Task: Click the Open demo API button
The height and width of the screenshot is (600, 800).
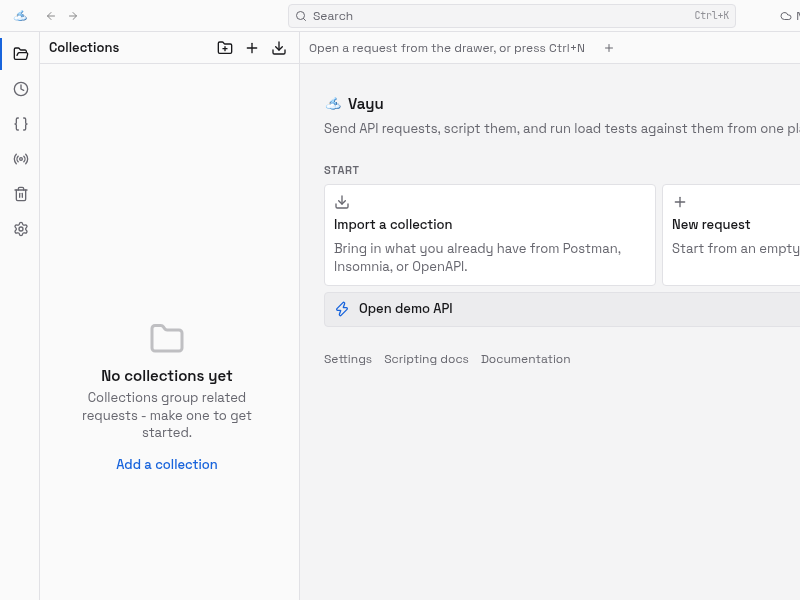Action: 562,309
